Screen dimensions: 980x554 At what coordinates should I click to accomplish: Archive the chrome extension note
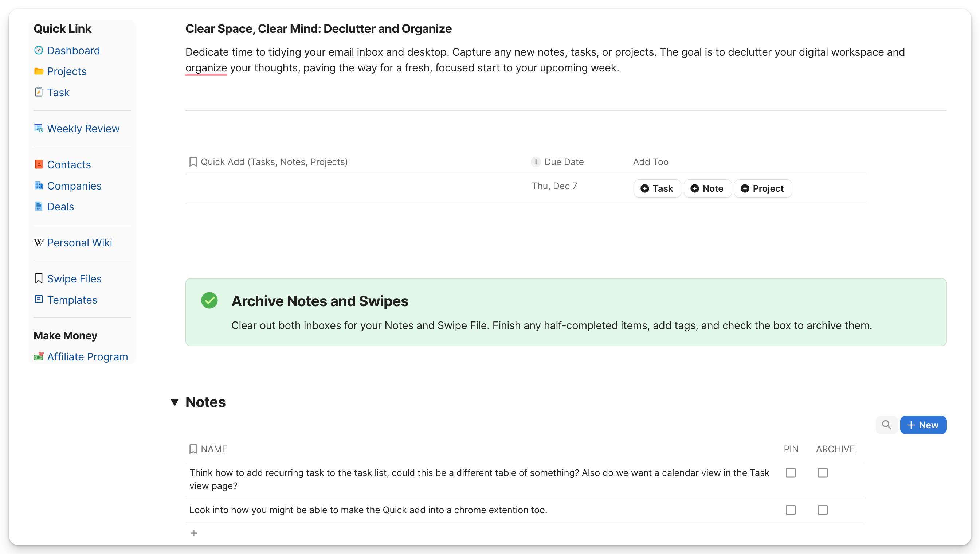tap(823, 510)
